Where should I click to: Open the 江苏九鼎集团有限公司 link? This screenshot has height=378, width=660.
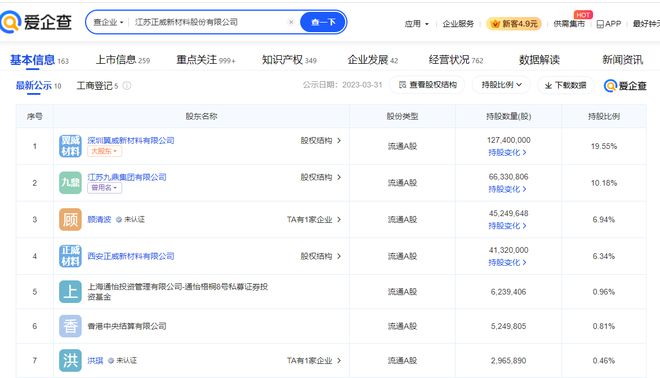pos(127,177)
